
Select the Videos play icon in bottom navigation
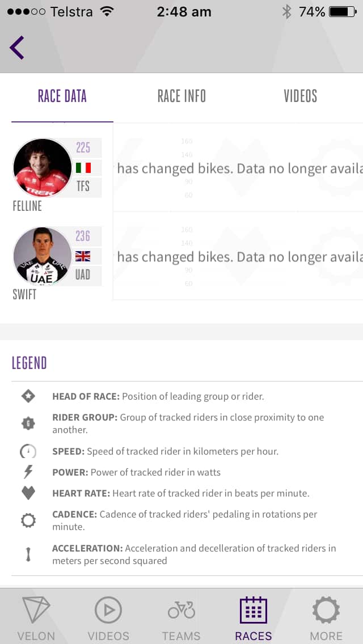pos(108,611)
